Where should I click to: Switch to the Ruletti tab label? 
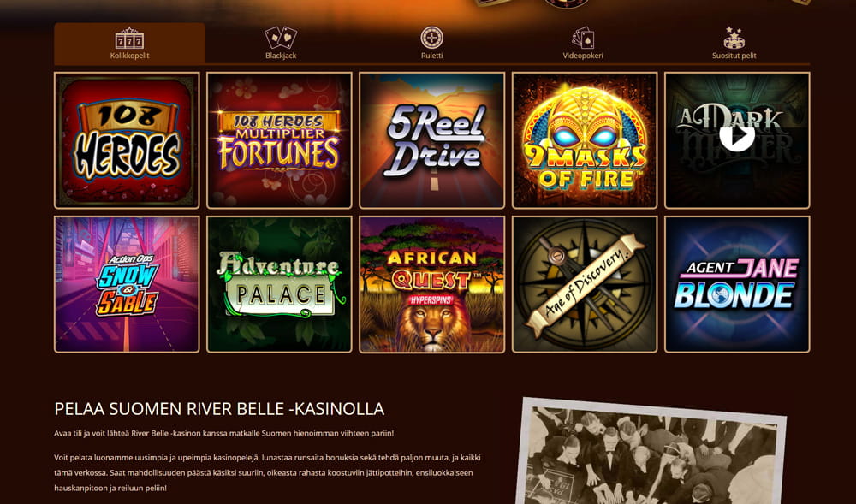click(x=431, y=56)
